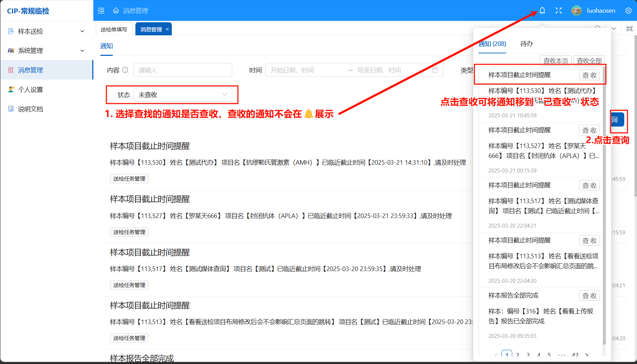
Task: Open settings gear icon in header
Action: [x=628, y=11]
